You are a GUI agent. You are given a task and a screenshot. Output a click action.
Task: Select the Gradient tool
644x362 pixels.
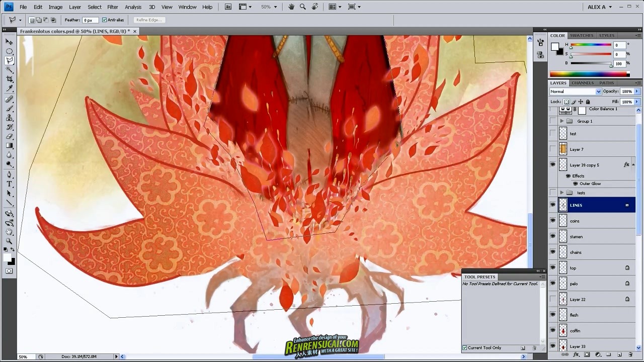9,146
